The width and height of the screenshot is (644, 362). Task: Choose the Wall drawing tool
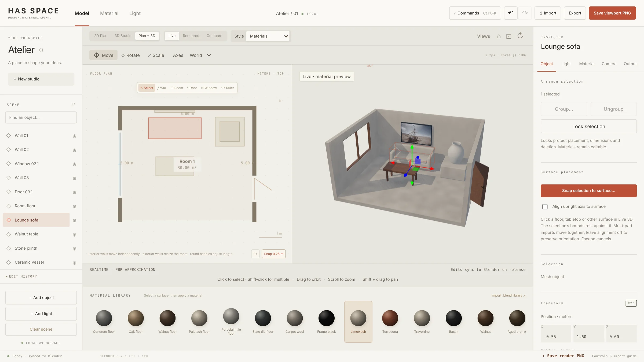tap(162, 88)
